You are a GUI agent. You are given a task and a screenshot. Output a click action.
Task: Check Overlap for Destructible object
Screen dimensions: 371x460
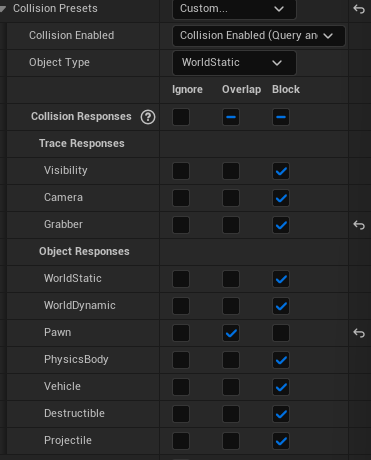231,414
